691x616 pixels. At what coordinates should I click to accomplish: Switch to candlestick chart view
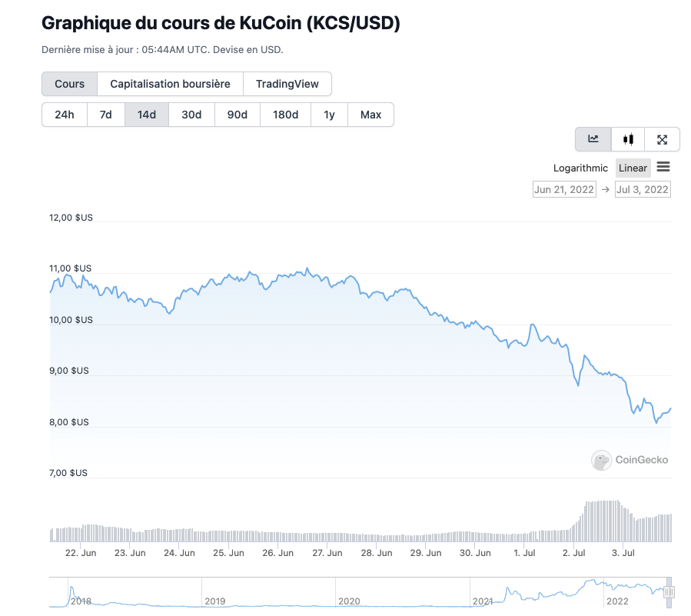coord(628,139)
